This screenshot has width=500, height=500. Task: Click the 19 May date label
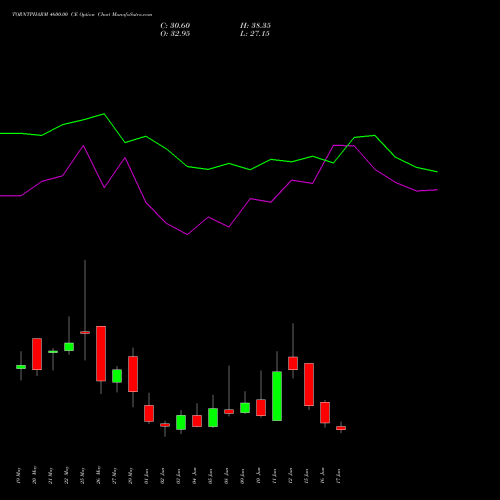pyautogui.click(x=18, y=476)
